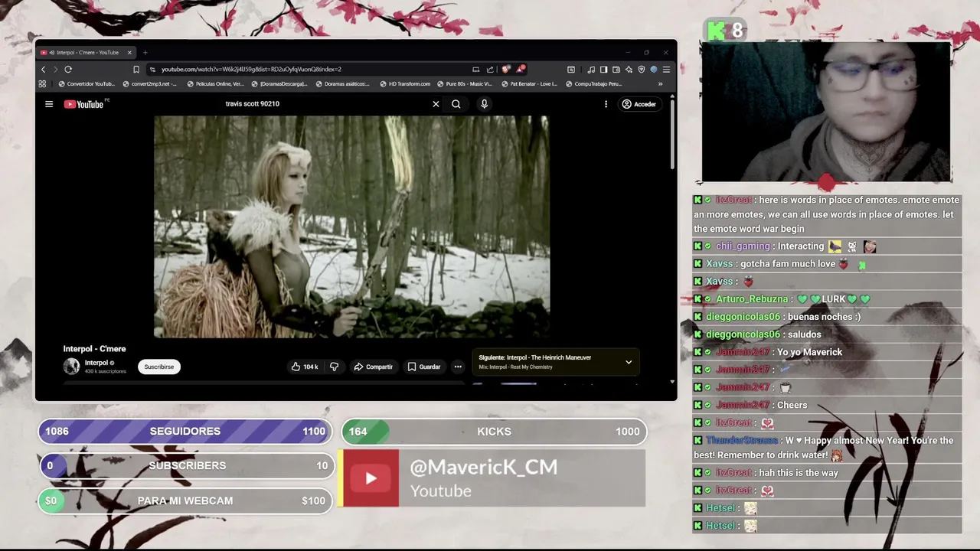The width and height of the screenshot is (980, 551).
Task: Activate voice search microphone
Action: tap(484, 104)
